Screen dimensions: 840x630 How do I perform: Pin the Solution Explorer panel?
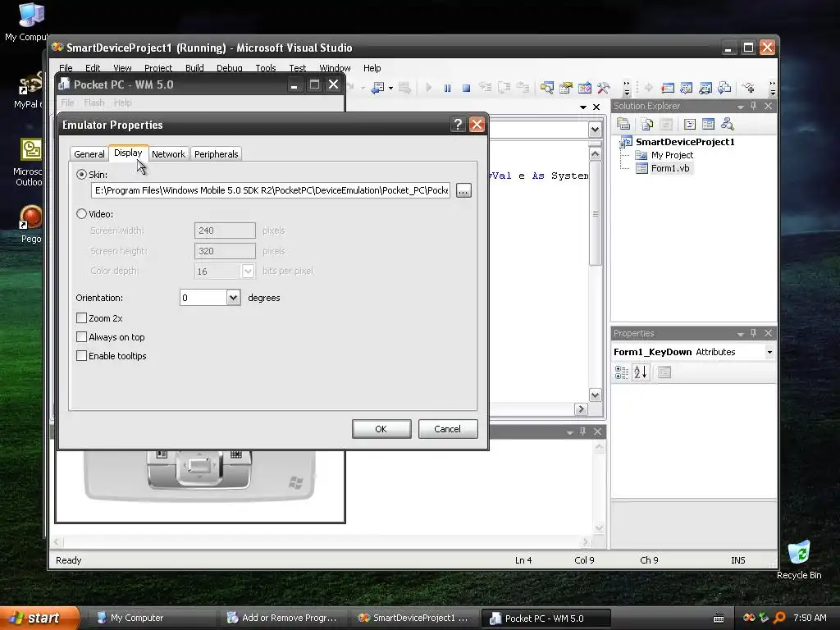(753, 106)
